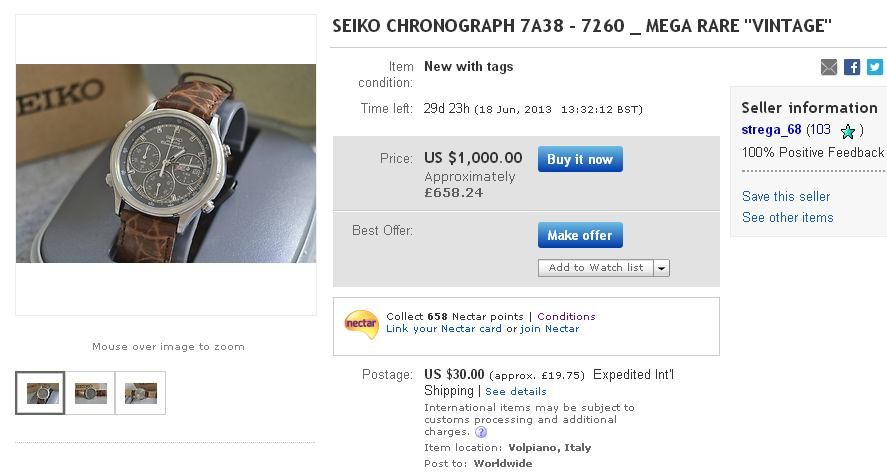This screenshot has height=474, width=887.
Task: Select the third watch thumbnail
Action: (141, 393)
